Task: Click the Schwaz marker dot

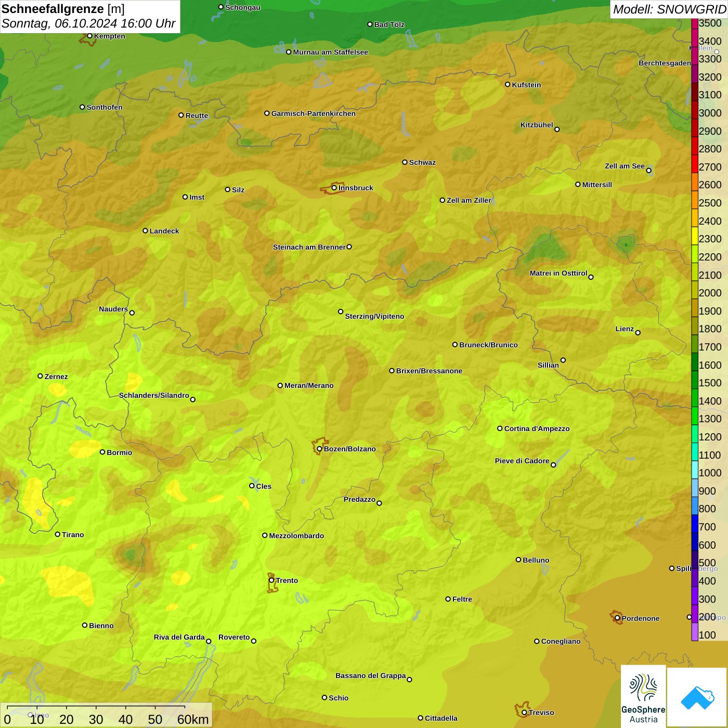Action: point(405,162)
